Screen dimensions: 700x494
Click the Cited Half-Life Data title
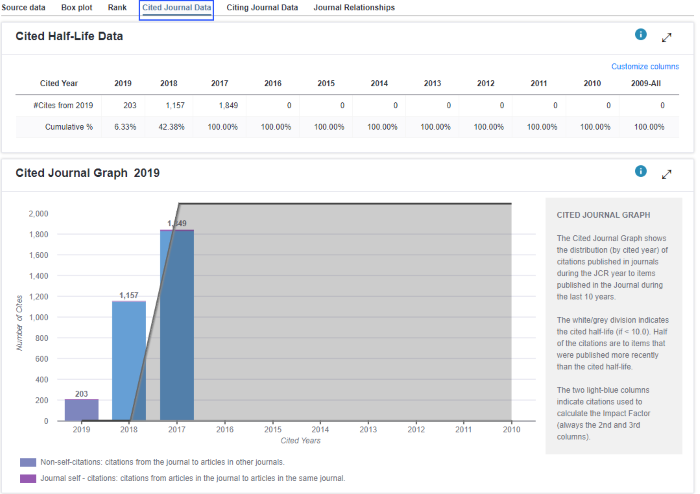tap(69, 37)
